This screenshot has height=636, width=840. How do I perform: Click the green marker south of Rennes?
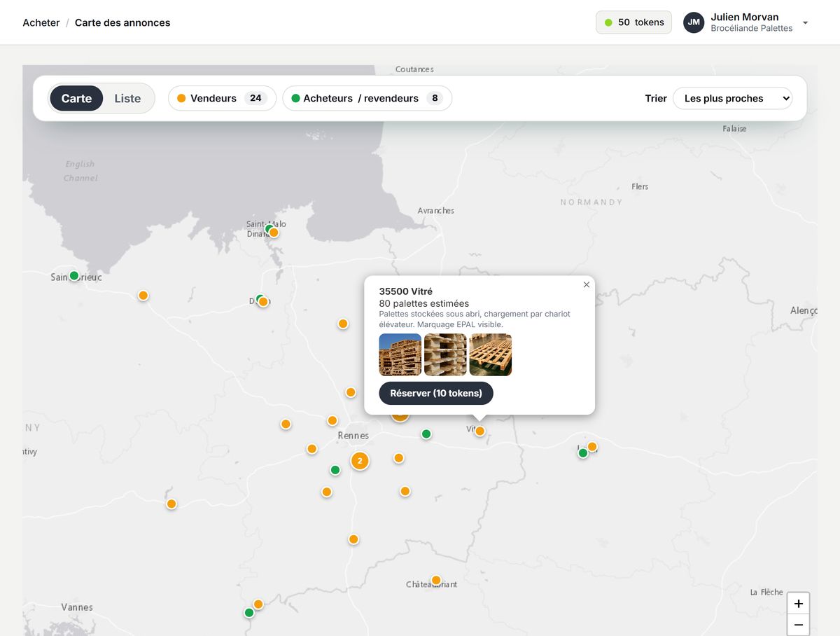pos(335,470)
